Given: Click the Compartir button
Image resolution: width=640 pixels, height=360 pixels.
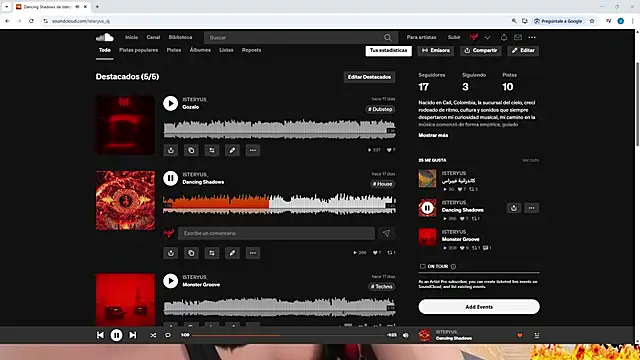Looking at the screenshot, I should [x=481, y=51].
